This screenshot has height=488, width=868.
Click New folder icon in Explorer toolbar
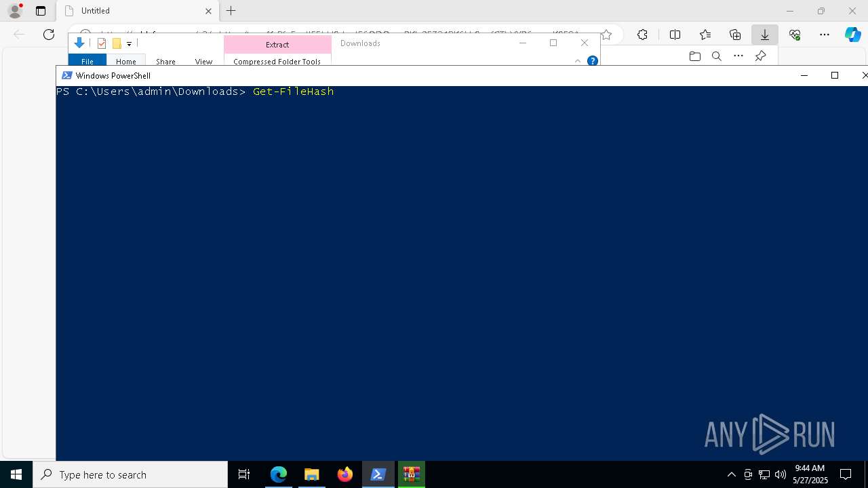[x=117, y=43]
